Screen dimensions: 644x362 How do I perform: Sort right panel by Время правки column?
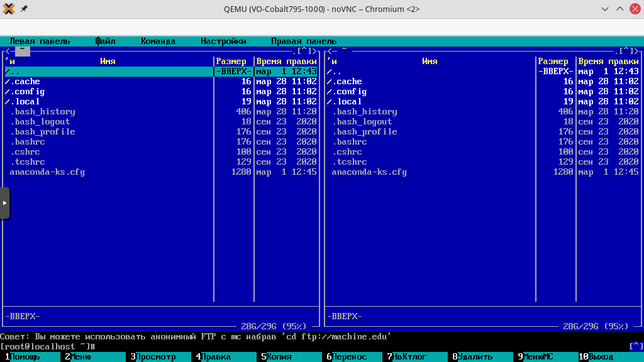[609, 61]
